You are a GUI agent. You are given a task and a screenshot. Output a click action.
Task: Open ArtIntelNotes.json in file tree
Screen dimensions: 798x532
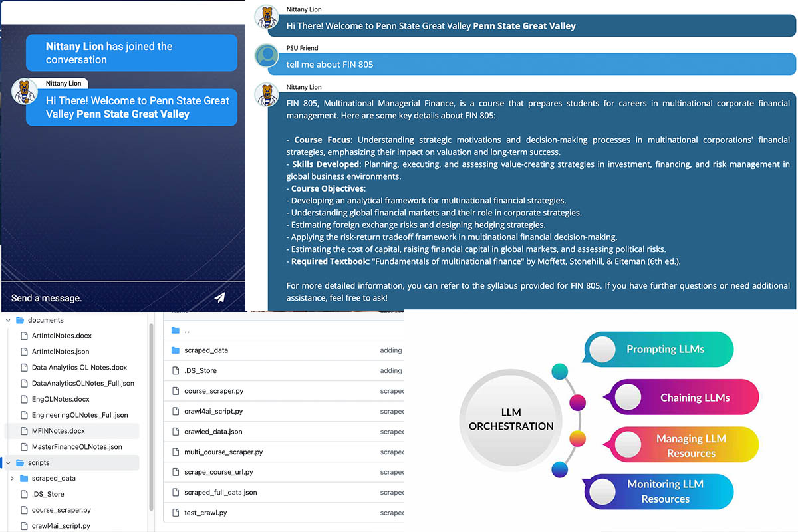pos(60,352)
